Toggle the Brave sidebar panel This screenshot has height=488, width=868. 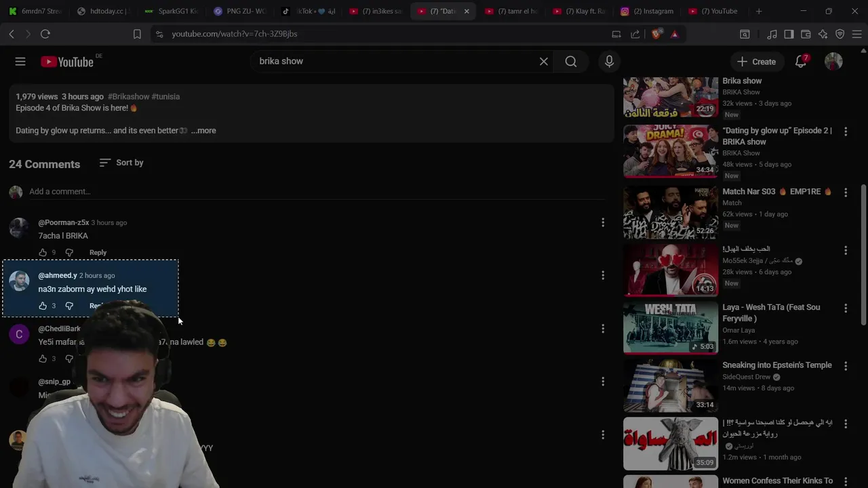pos(789,34)
